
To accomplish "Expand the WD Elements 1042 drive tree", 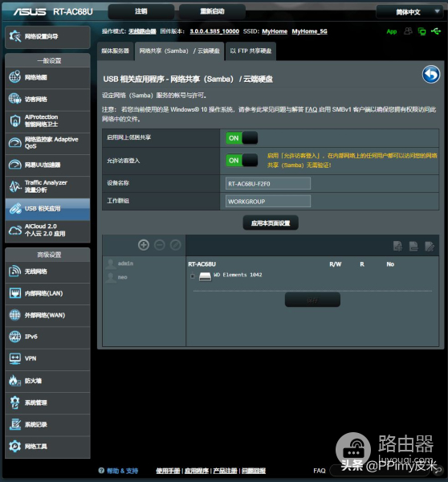I will click(x=193, y=276).
